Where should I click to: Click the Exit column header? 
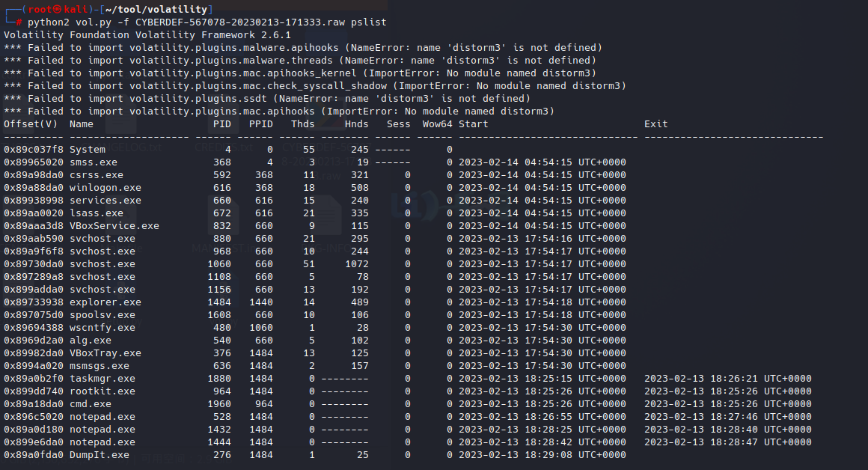pos(656,123)
